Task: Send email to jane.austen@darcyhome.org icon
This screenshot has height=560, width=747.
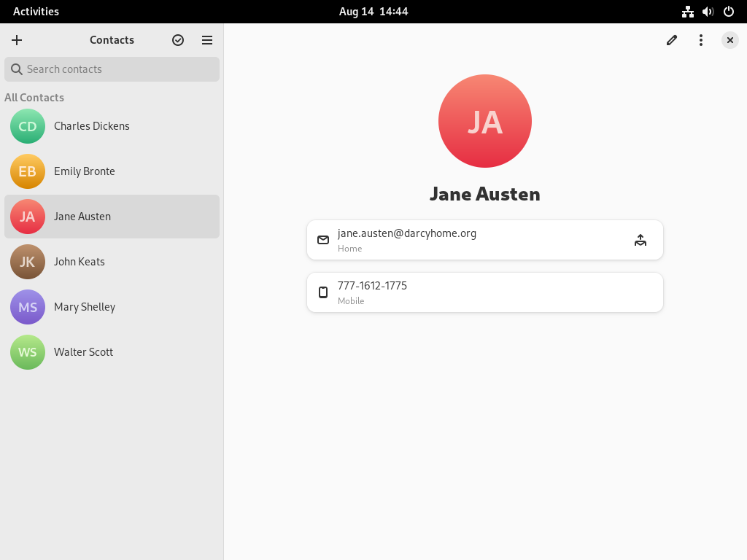Action: [x=640, y=240]
